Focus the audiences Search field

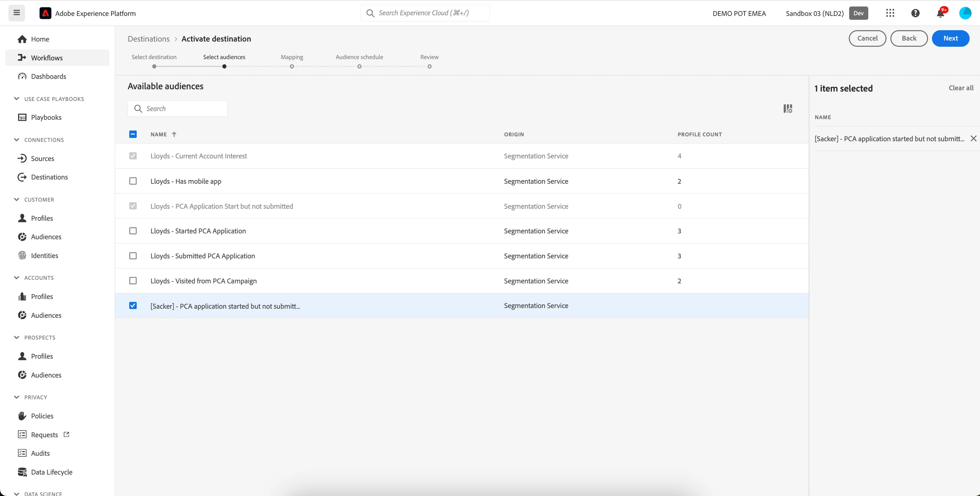[178, 109]
